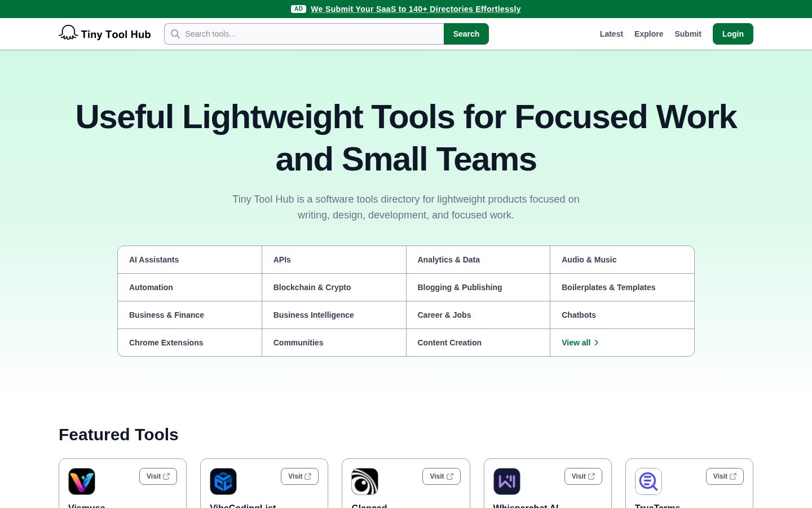Visit the TrueTerms website
The width and height of the screenshot is (812, 508).
[725, 476]
